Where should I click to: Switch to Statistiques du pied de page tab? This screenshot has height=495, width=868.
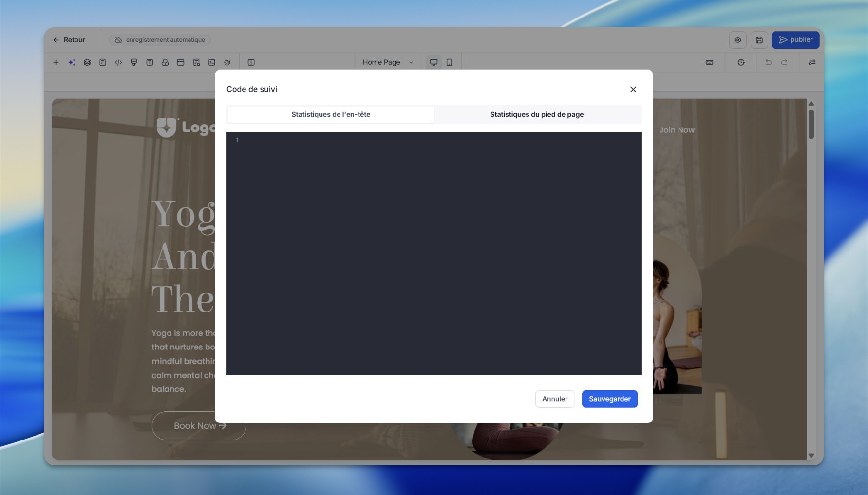point(537,114)
